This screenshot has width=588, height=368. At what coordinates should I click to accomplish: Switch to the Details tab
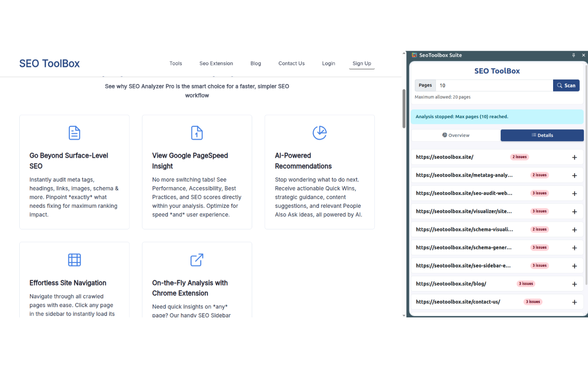click(x=542, y=135)
